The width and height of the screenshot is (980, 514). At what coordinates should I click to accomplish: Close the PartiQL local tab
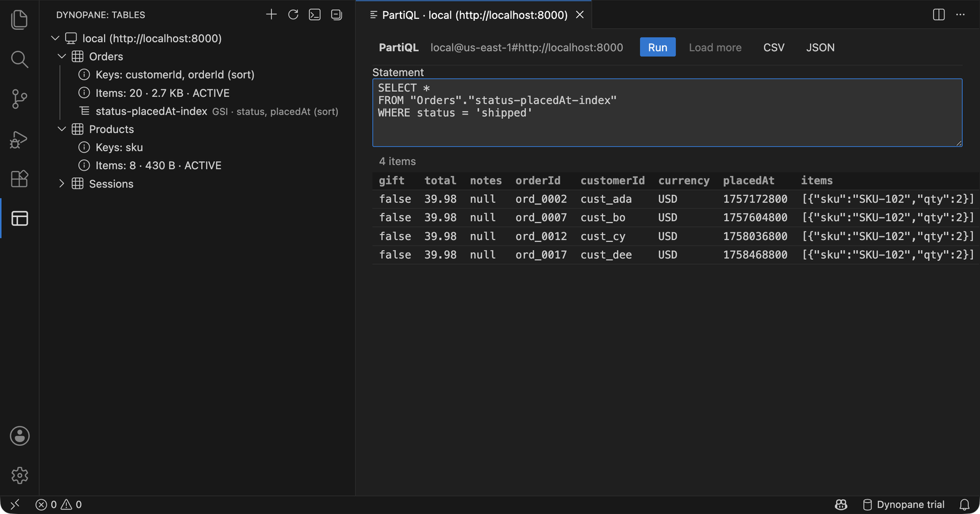tap(579, 15)
